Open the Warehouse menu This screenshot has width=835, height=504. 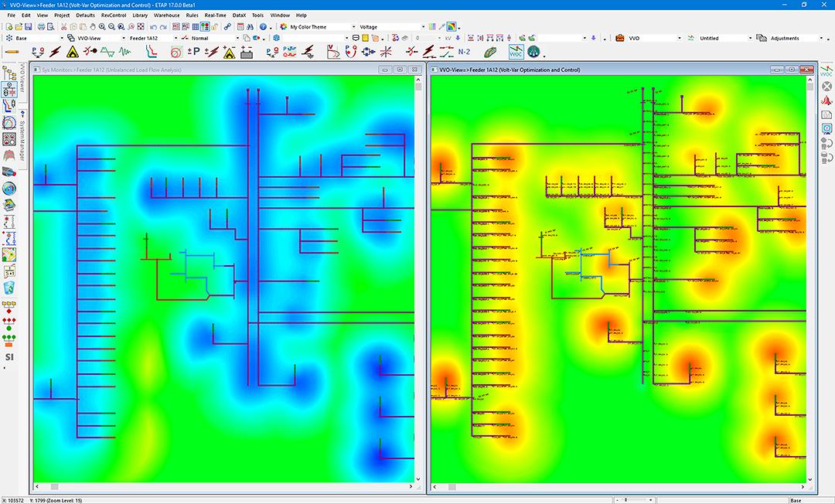(166, 15)
